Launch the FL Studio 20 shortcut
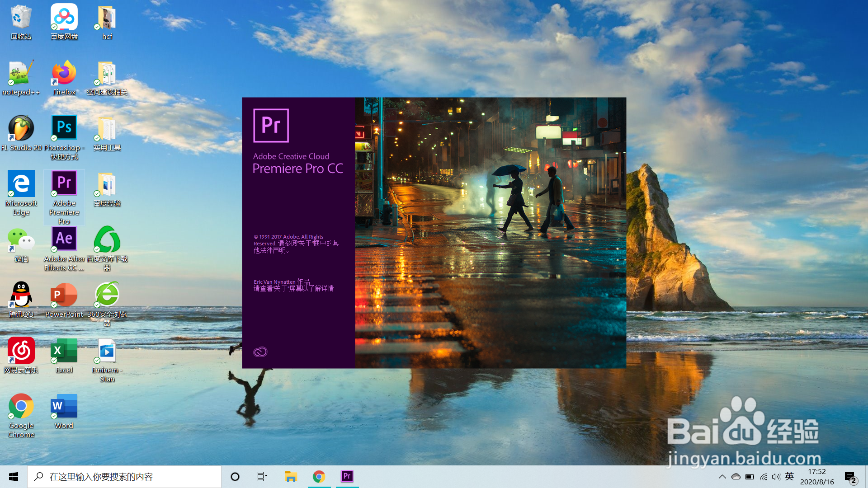Screen dimensions: 868x488 [x=21, y=133]
